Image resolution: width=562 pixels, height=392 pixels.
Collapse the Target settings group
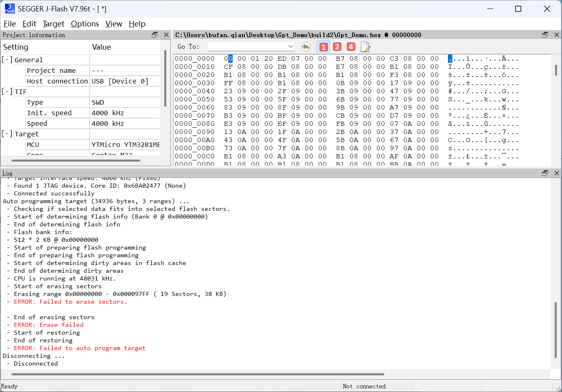(x=7, y=134)
